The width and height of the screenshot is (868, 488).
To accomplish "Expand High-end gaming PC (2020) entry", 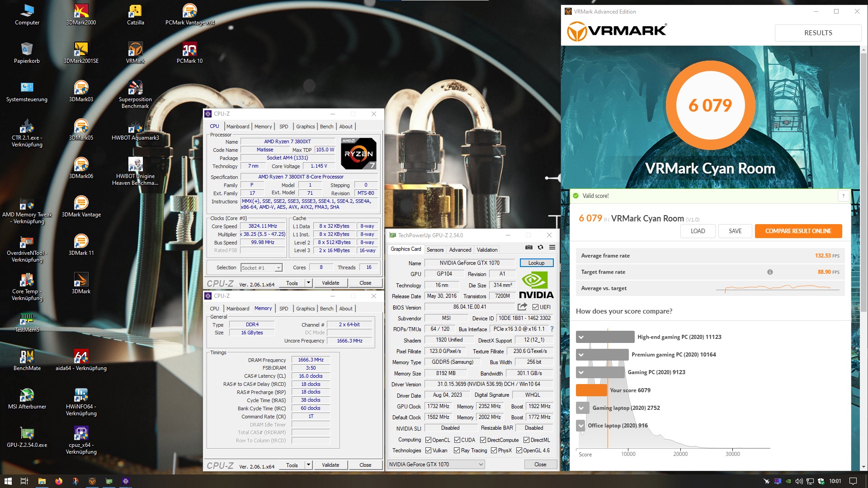I will (x=581, y=337).
